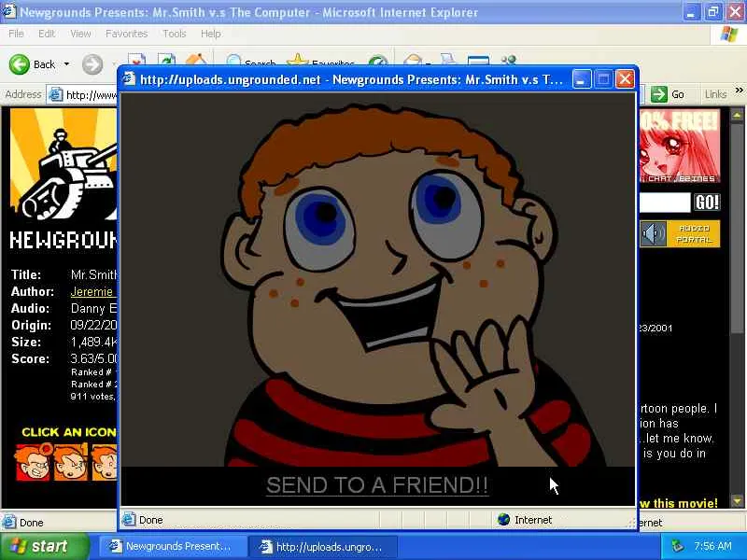Click the 7:56 AM taskbar clock
Screen dimensions: 747x560
coord(712,546)
